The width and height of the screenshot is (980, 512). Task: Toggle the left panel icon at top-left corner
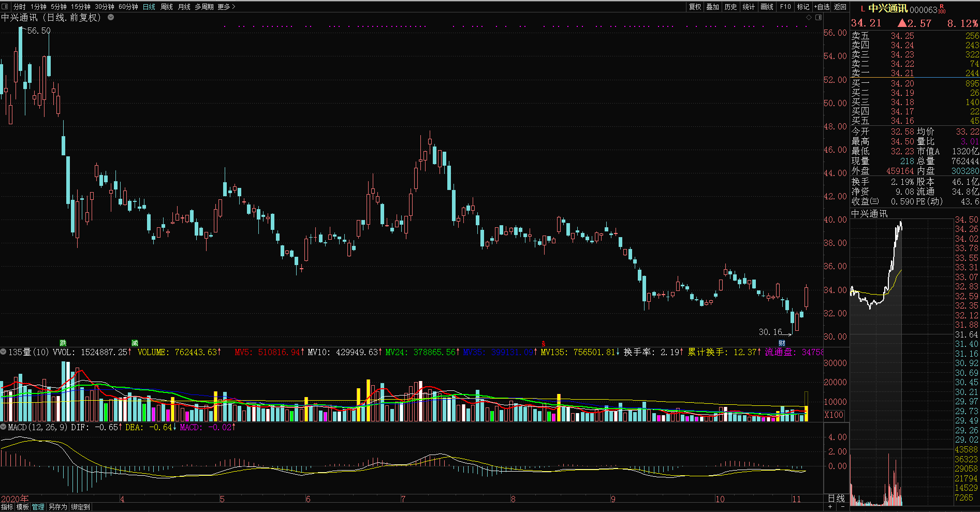click(5, 7)
